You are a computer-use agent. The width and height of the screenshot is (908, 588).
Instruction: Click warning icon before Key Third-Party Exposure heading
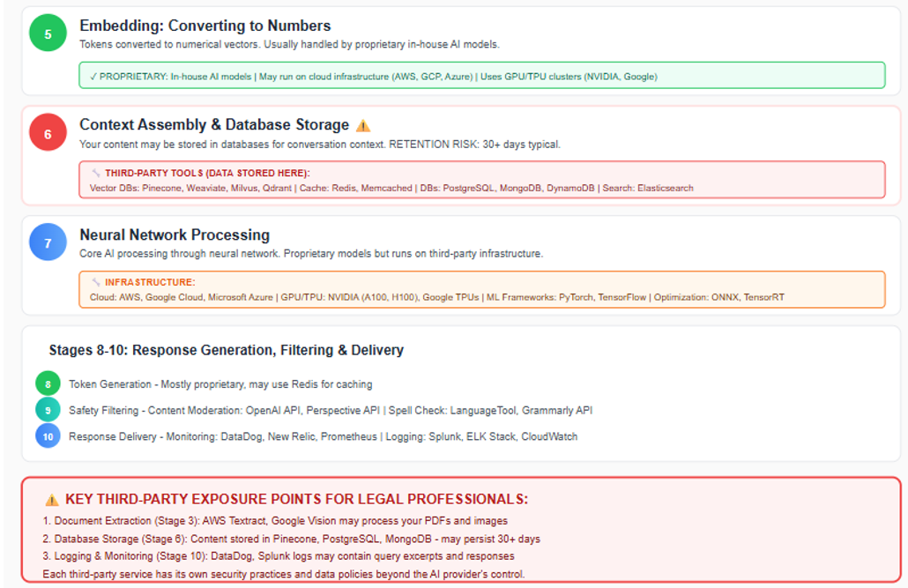52,499
